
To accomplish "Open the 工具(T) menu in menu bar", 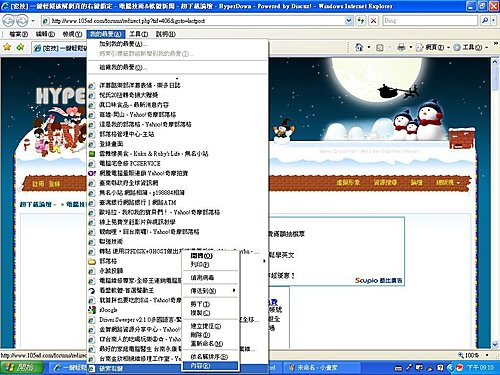I will (138, 34).
